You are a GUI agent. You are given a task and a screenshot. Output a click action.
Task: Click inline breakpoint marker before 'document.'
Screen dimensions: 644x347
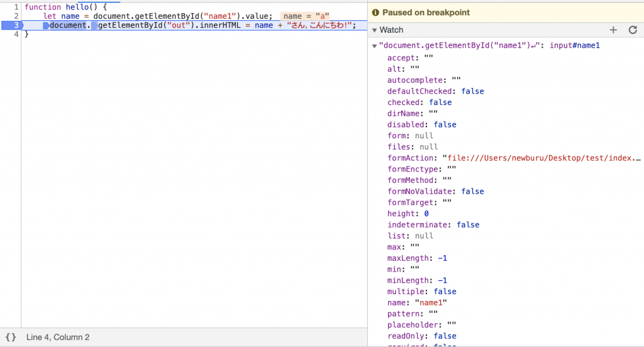point(46,26)
